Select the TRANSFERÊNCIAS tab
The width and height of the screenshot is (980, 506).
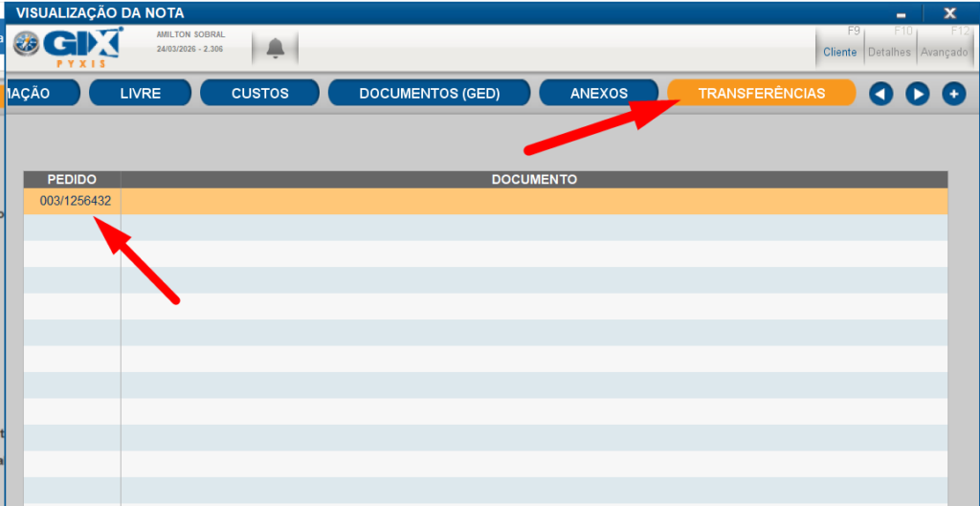761,94
